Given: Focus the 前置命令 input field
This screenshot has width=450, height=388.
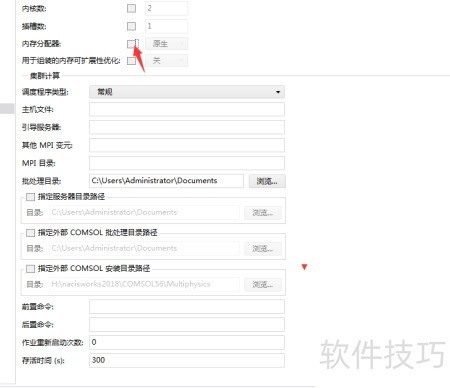Looking at the screenshot, I should [x=187, y=307].
